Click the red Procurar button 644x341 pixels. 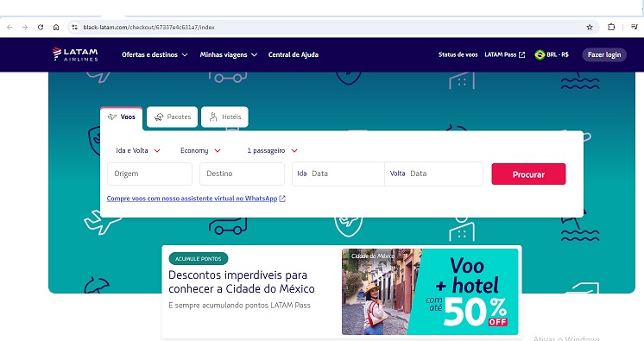point(528,174)
